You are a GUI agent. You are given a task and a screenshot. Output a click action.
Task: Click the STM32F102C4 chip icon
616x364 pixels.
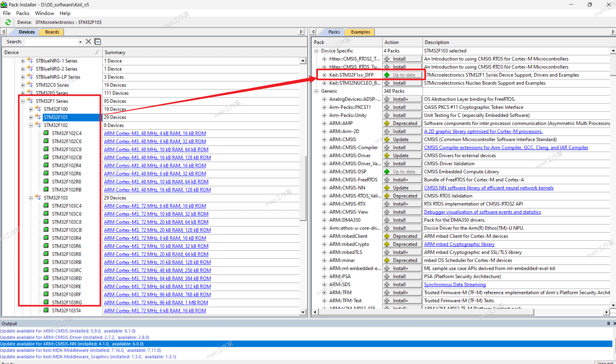pyautogui.click(x=46, y=133)
